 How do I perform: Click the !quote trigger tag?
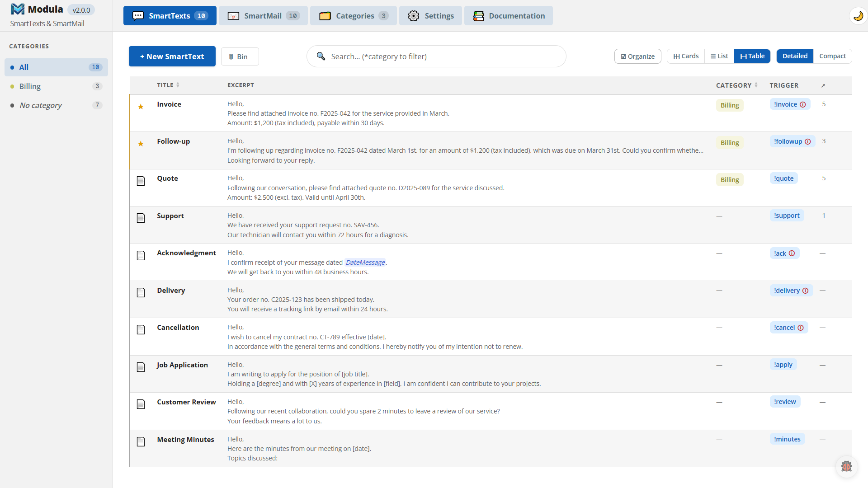pyautogui.click(x=783, y=178)
